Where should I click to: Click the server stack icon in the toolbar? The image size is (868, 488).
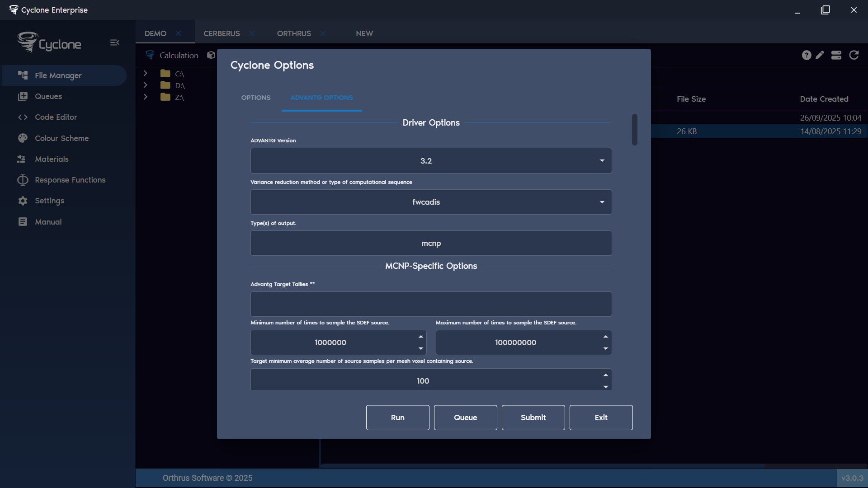(836, 55)
